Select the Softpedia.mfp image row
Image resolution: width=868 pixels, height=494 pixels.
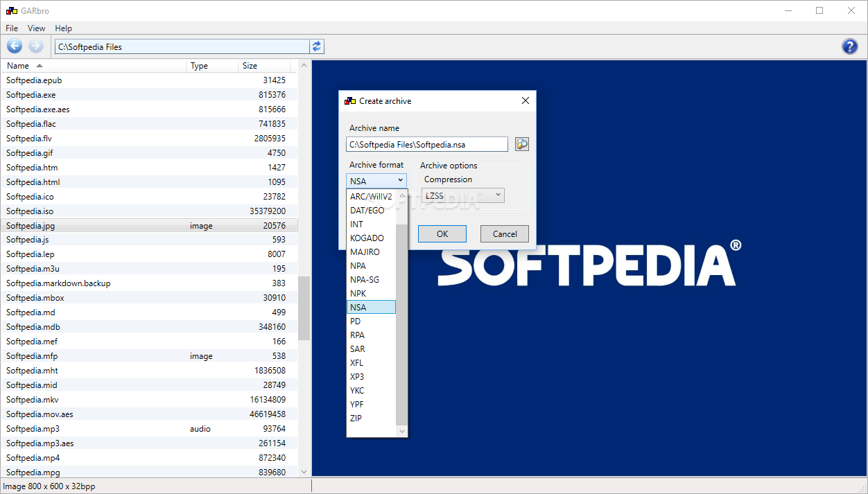click(148, 356)
